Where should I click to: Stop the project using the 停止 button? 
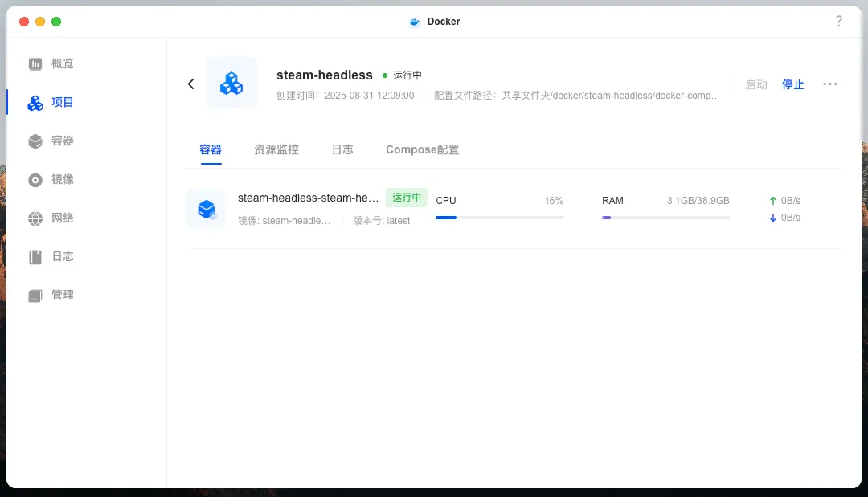click(792, 84)
